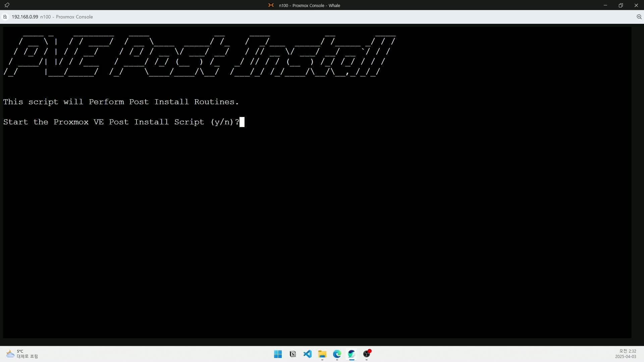Focus the Proxmox console terminal area
This screenshot has width=644, height=362.
coord(317,218)
